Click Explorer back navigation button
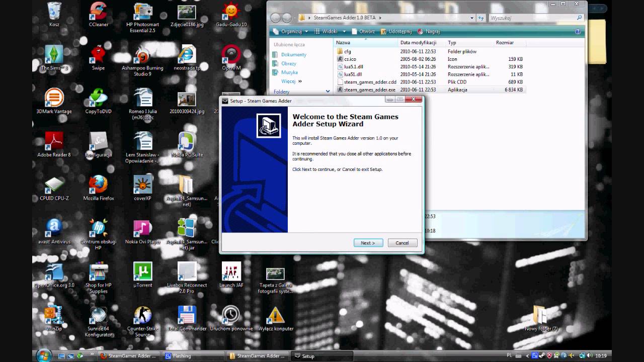The width and height of the screenshot is (644, 362). 275,18
